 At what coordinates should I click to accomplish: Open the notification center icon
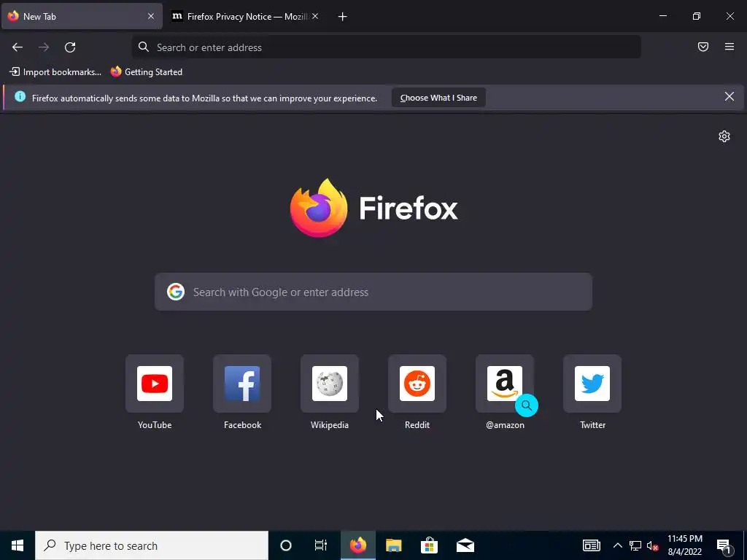724,545
